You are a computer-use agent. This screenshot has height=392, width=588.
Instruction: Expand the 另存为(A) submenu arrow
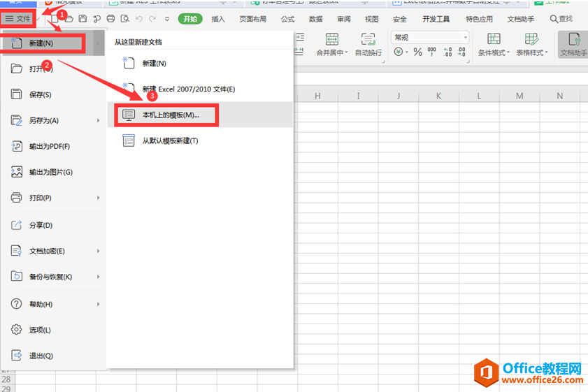coord(99,120)
